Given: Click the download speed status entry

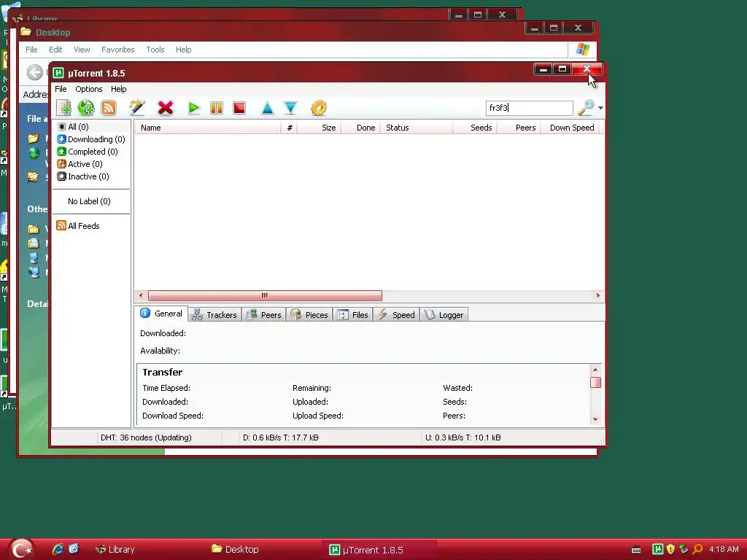Looking at the screenshot, I should pos(281,437).
